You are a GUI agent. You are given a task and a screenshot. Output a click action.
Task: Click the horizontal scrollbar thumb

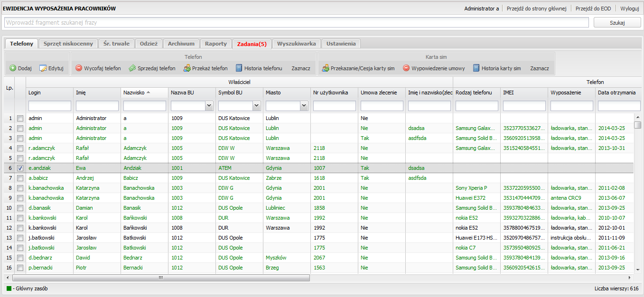click(x=161, y=278)
